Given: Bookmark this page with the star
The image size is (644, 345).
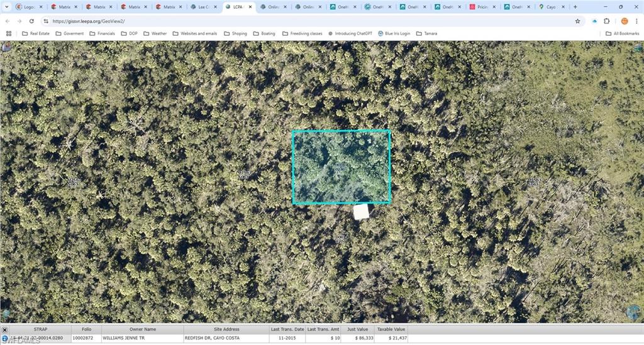Looking at the screenshot, I should pyautogui.click(x=577, y=21).
